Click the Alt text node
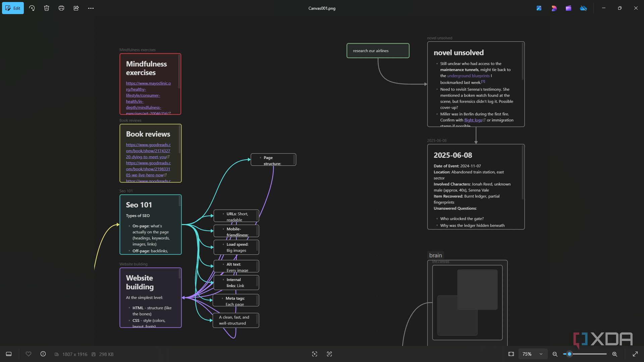Screen dimensions: 644x362 click(236, 266)
